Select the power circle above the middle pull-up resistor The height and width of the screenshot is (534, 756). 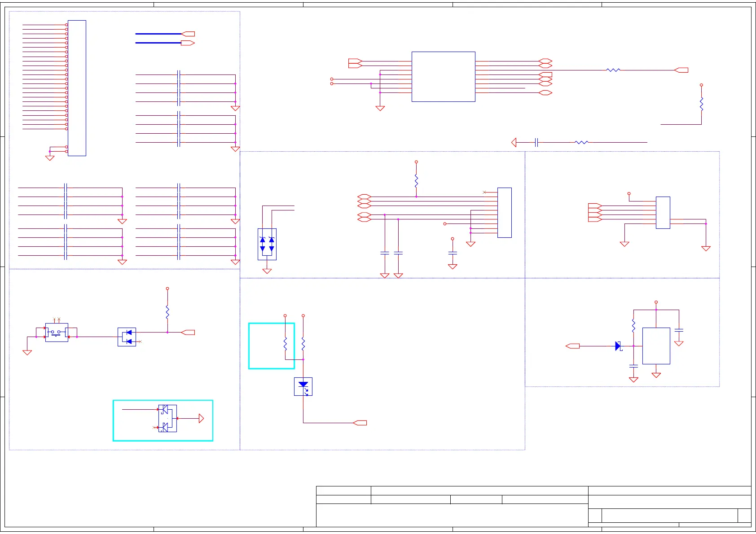(416, 162)
